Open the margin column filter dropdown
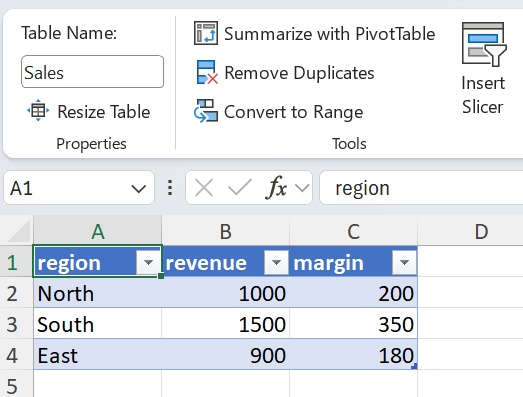This screenshot has width=523, height=397. coord(404,263)
